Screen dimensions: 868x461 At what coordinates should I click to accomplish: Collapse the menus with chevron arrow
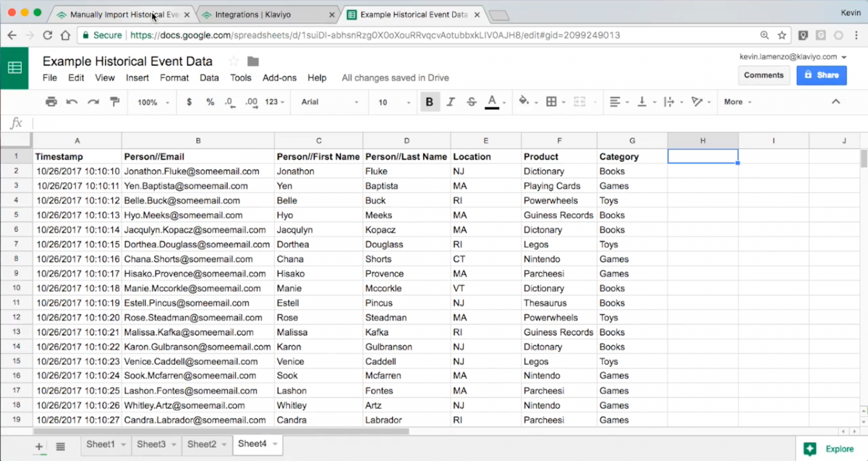pos(836,102)
